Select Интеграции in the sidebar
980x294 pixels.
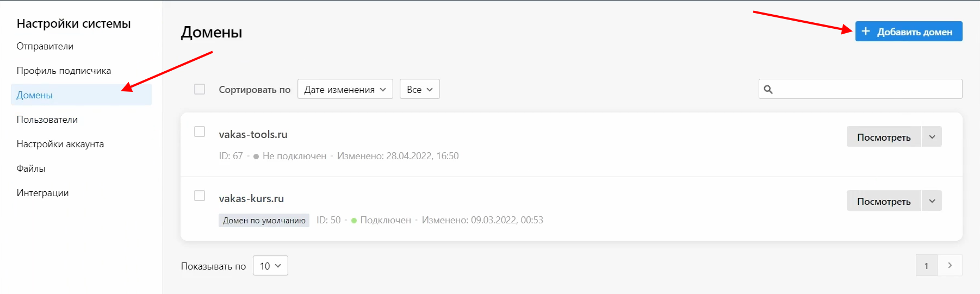coord(42,193)
